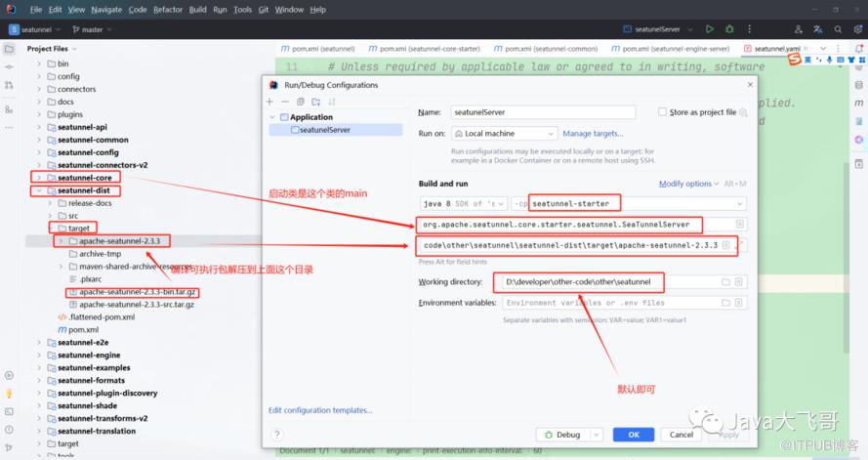The height and width of the screenshot is (460, 868).
Task: Expand the apache-seatunnel-2.3.3 folder
Action: pos(61,241)
